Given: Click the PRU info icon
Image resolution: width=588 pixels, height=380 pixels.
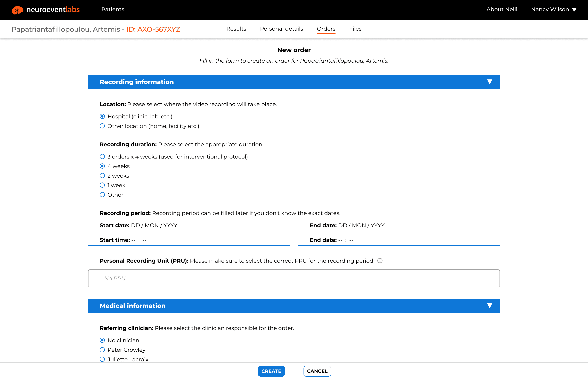Looking at the screenshot, I should (380, 261).
